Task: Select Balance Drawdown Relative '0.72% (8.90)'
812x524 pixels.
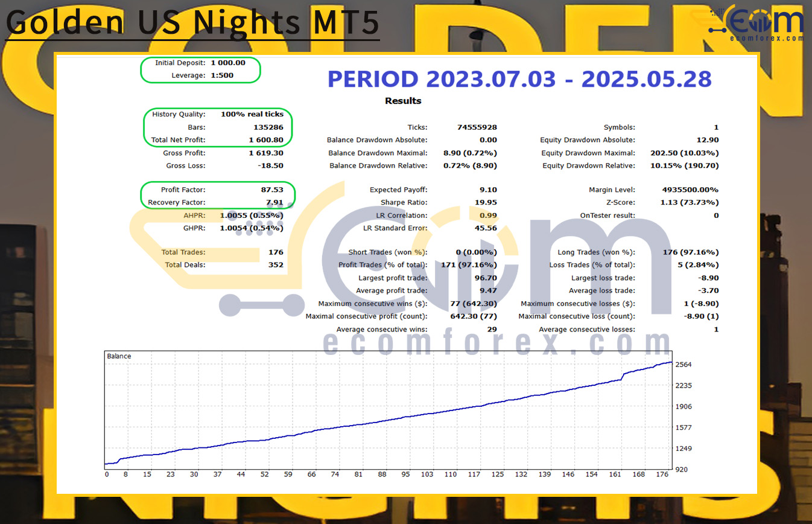Action: click(469, 165)
